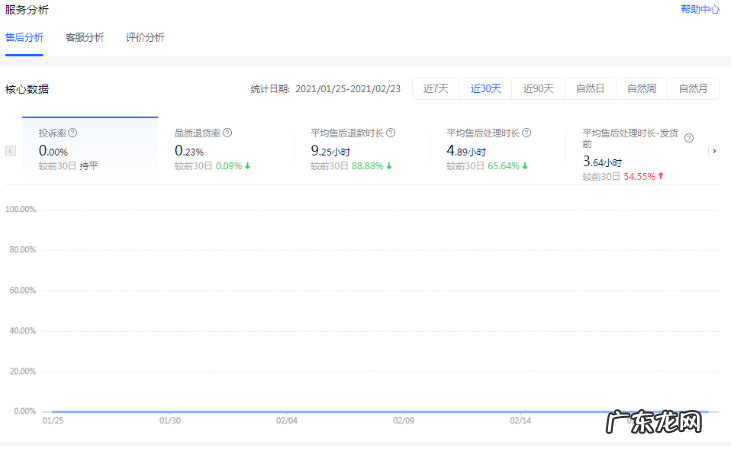Switch to the 评价分析 tab
740x451 pixels.
point(145,38)
